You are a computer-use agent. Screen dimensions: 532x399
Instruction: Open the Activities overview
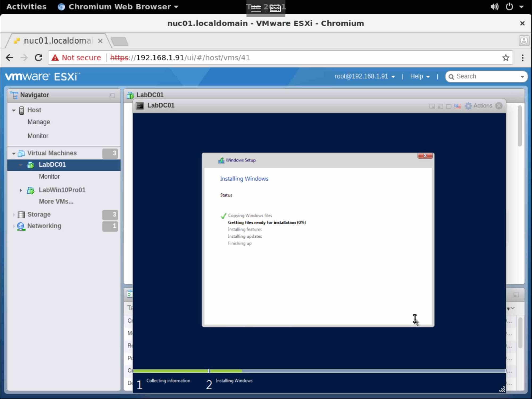point(26,7)
